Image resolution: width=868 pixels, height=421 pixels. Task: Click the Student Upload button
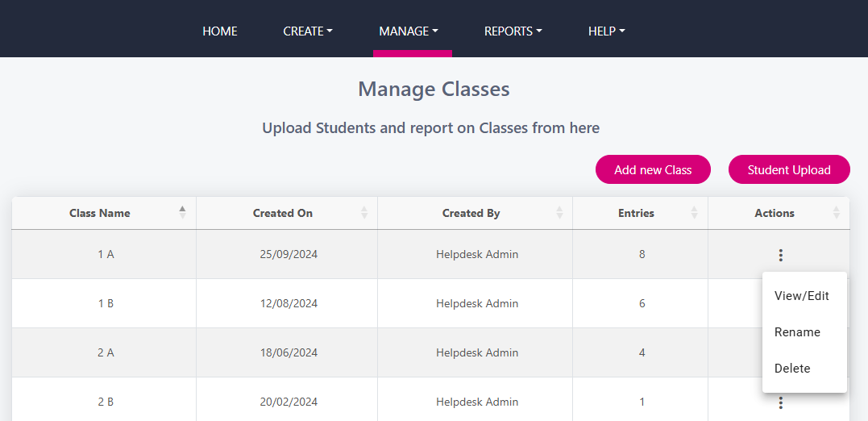(x=789, y=169)
